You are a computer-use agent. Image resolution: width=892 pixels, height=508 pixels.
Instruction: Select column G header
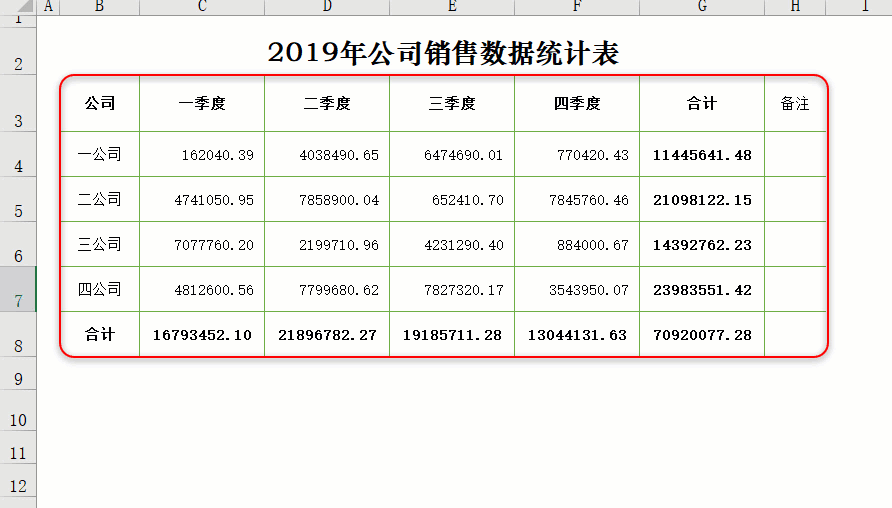click(702, 7)
